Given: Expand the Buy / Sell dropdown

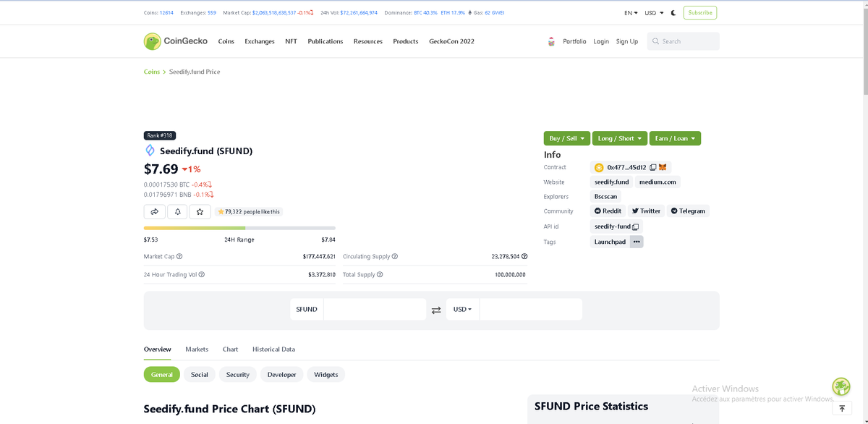Looking at the screenshot, I should tap(566, 138).
